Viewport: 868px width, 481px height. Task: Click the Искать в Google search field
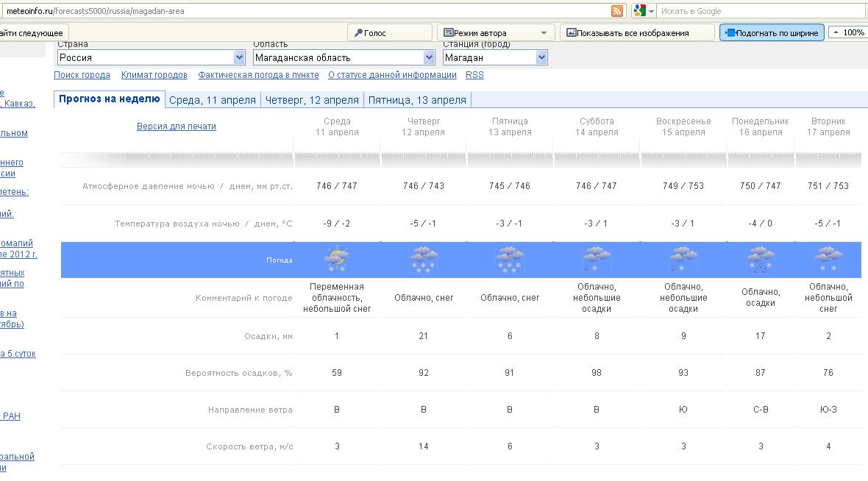758,11
